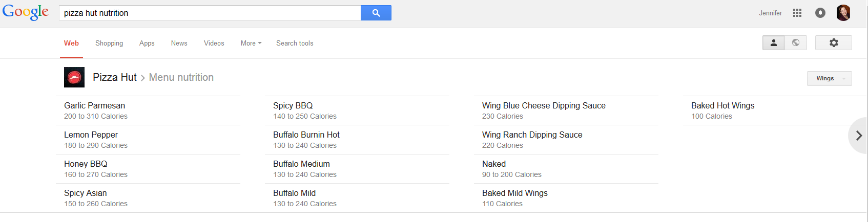Expand the Wings category dropdown
The width and height of the screenshot is (868, 222).
point(829,78)
